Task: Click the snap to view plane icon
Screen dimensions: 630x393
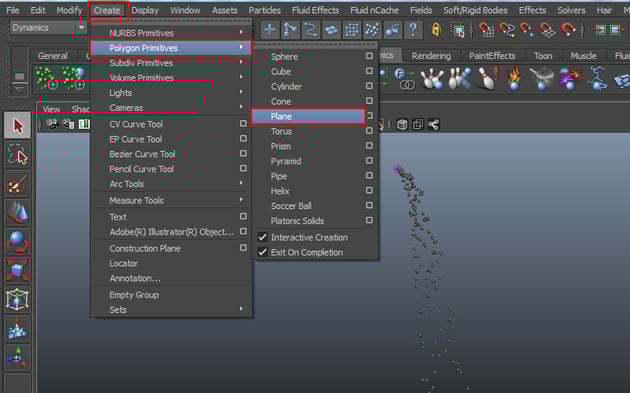Action: coord(331,30)
